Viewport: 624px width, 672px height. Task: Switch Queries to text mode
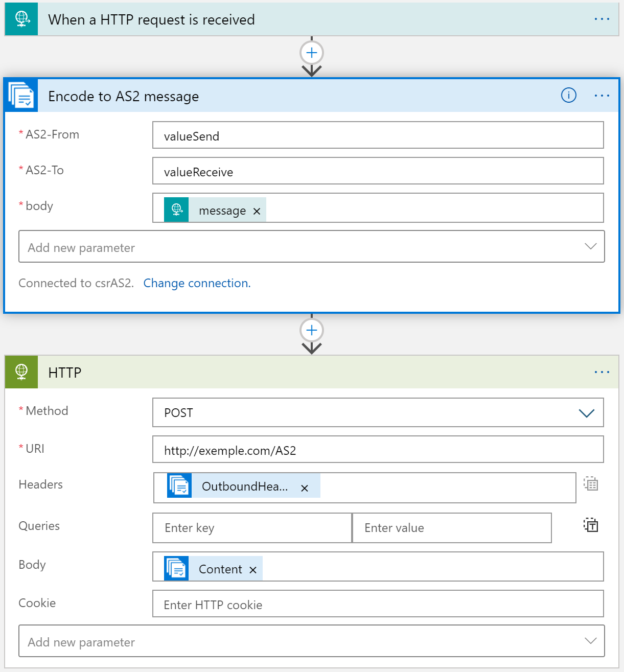coord(591,525)
